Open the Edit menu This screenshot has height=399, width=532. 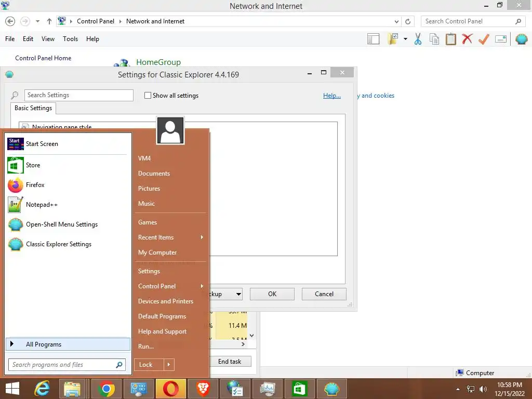coord(28,39)
